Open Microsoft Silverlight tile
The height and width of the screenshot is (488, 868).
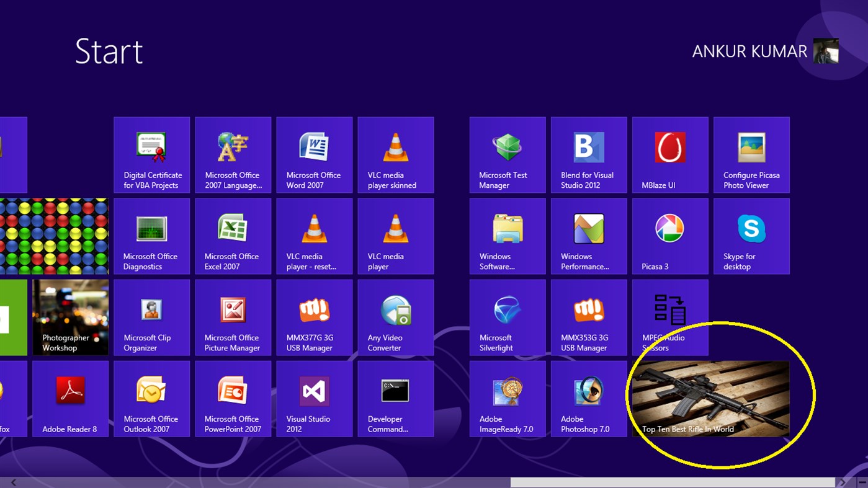pos(508,317)
